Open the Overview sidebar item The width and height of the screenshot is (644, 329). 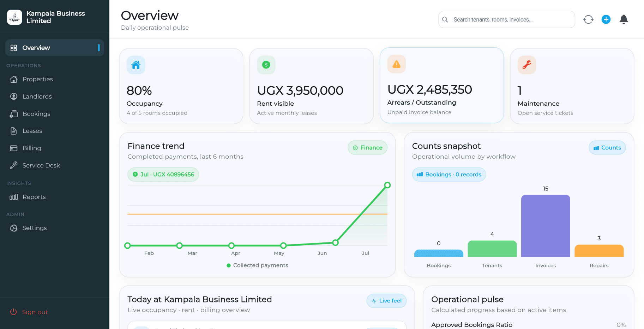point(55,48)
